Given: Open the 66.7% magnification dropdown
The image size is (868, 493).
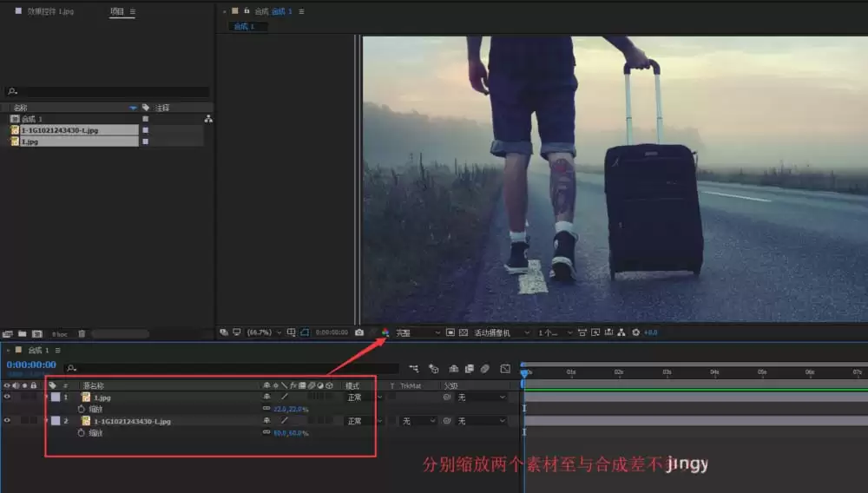Looking at the screenshot, I should (x=264, y=332).
